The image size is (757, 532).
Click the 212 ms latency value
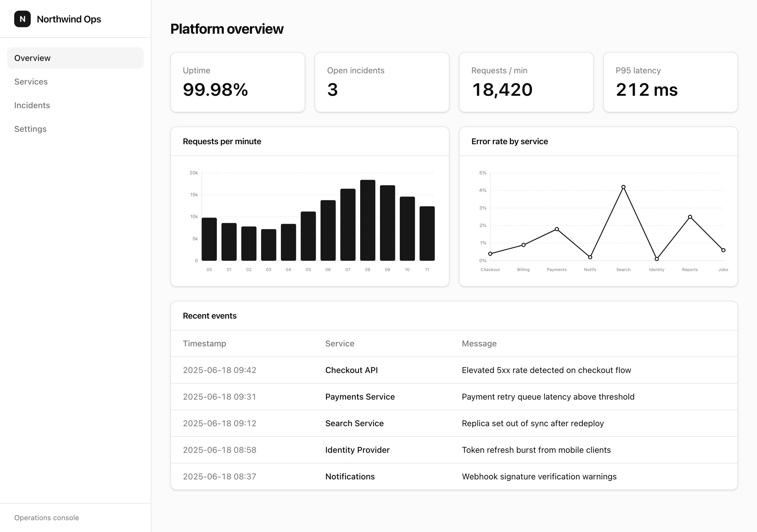(x=646, y=90)
